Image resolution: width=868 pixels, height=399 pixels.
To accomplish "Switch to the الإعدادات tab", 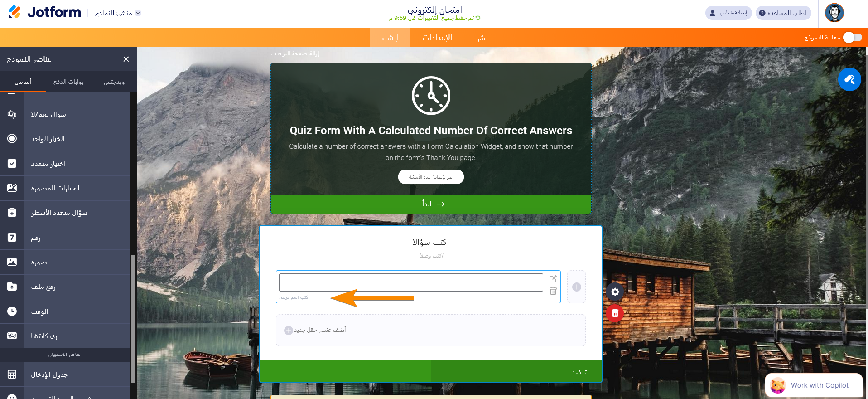I will tap(437, 38).
